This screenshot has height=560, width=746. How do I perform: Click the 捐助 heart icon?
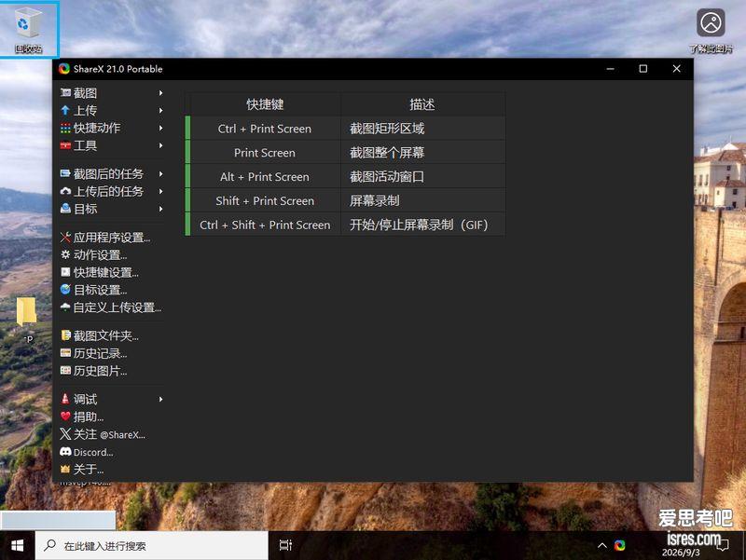click(x=65, y=417)
